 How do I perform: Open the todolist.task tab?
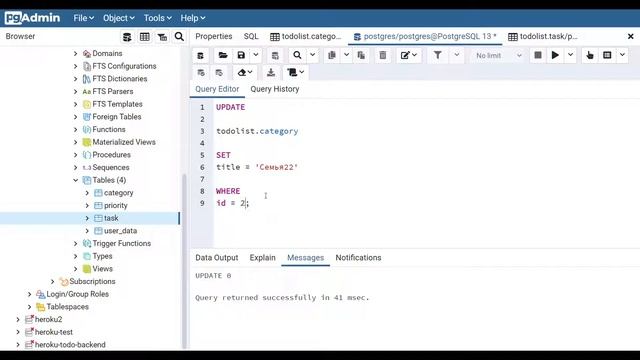coord(543,36)
